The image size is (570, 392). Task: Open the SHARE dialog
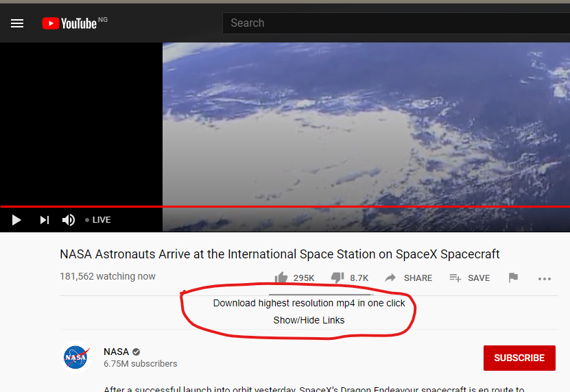tap(409, 278)
